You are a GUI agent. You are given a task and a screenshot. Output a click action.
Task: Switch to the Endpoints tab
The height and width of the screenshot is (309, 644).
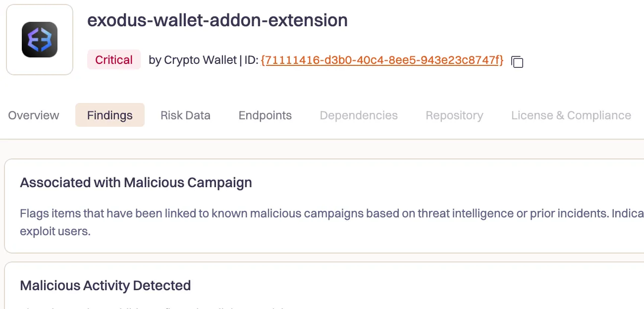tap(265, 115)
